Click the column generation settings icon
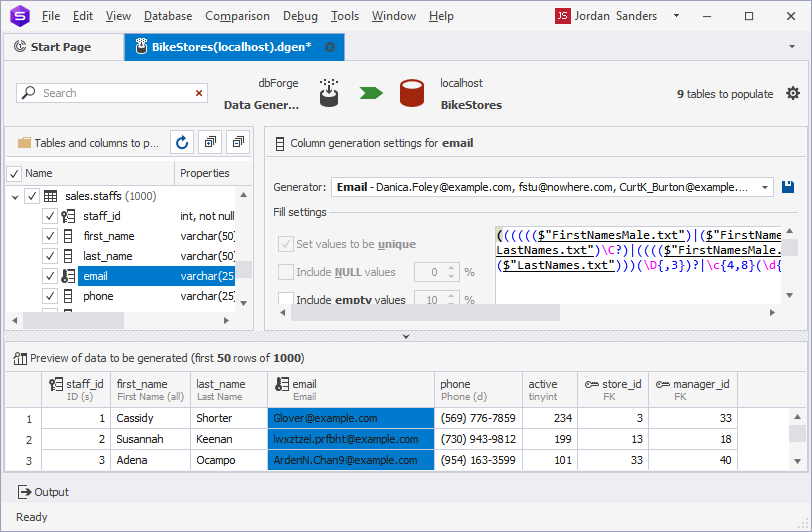Viewport: 812px width, 532px height. (x=280, y=143)
